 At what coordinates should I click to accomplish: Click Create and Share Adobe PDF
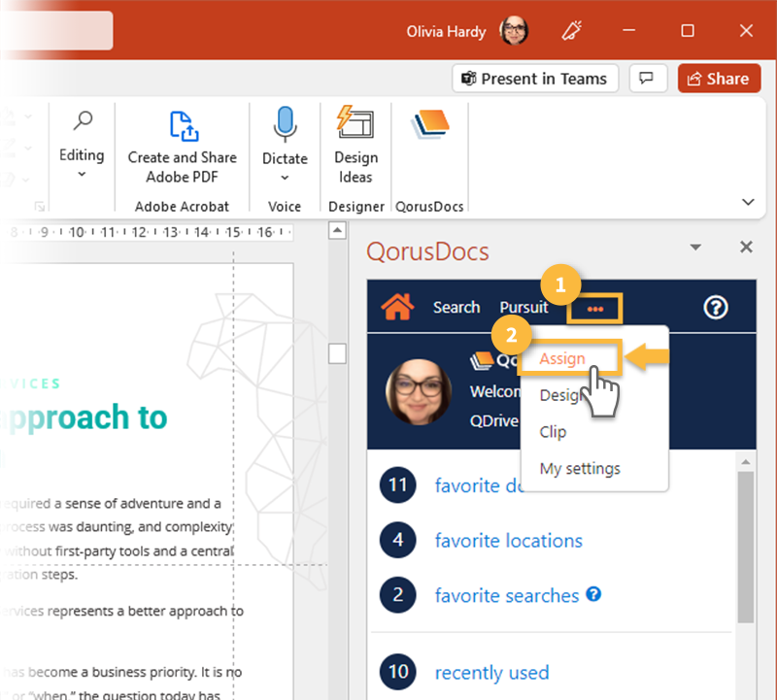(x=183, y=147)
